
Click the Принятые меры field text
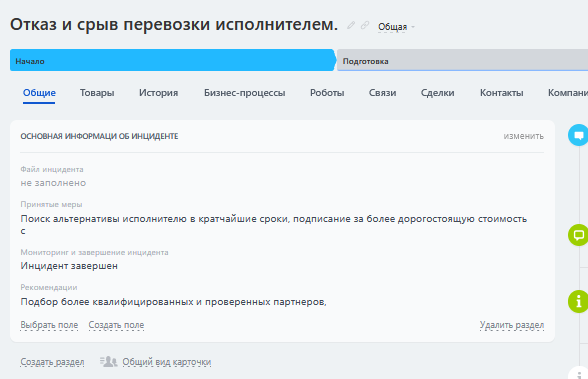(274, 225)
